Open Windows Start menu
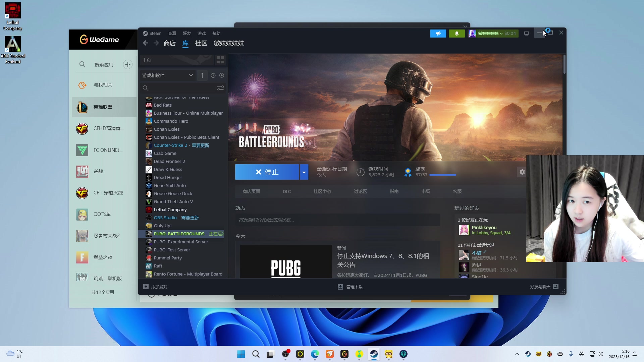This screenshot has height=362, width=644. pos(241,354)
